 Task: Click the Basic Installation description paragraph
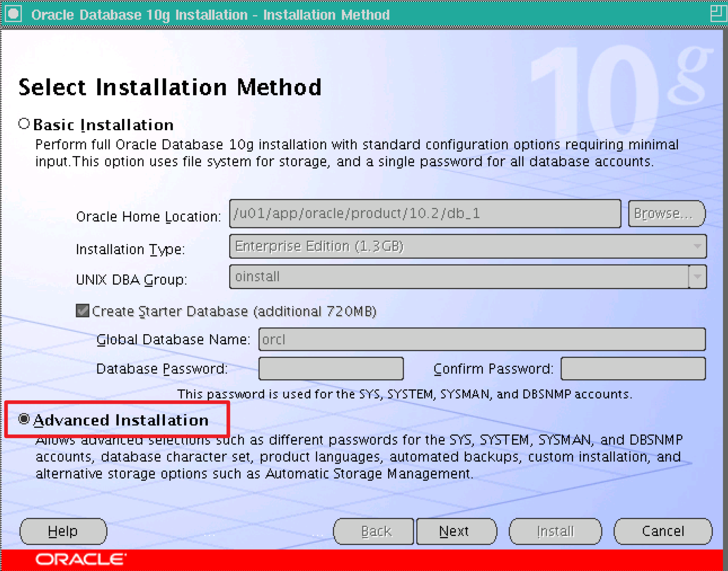[x=357, y=153]
